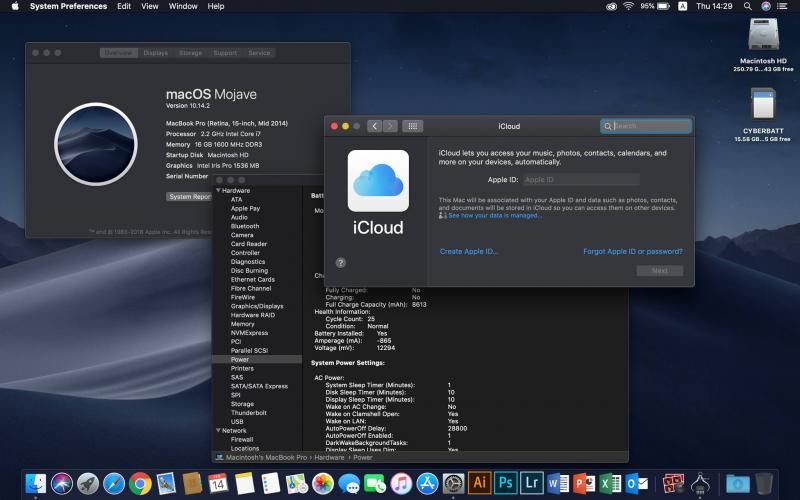800x500 pixels.
Task: Open Maps app in the Dock
Action: tap(296, 484)
